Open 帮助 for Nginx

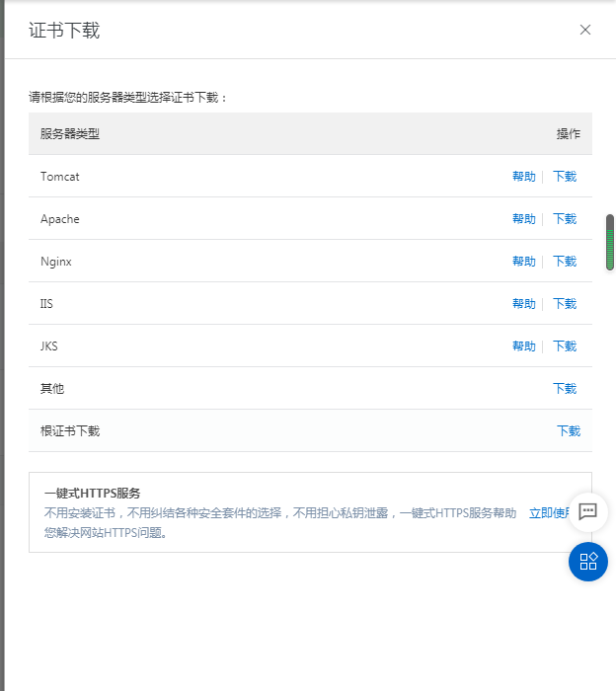tap(524, 261)
